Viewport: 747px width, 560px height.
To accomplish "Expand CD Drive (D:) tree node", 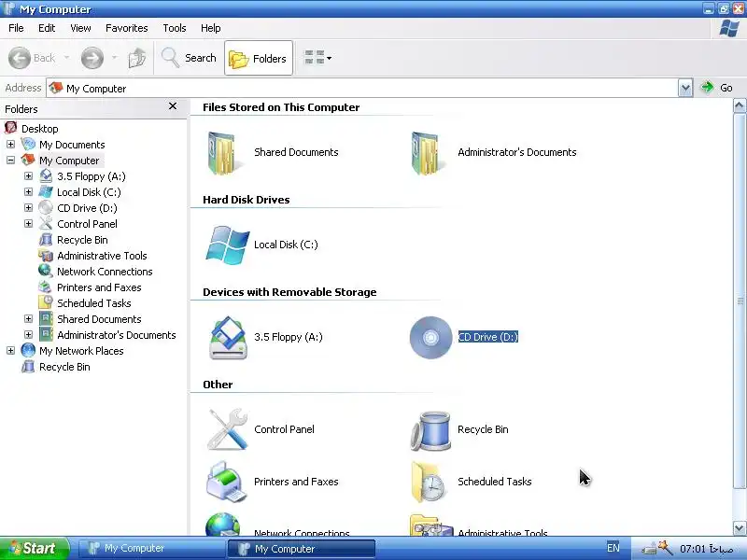I will click(x=28, y=207).
